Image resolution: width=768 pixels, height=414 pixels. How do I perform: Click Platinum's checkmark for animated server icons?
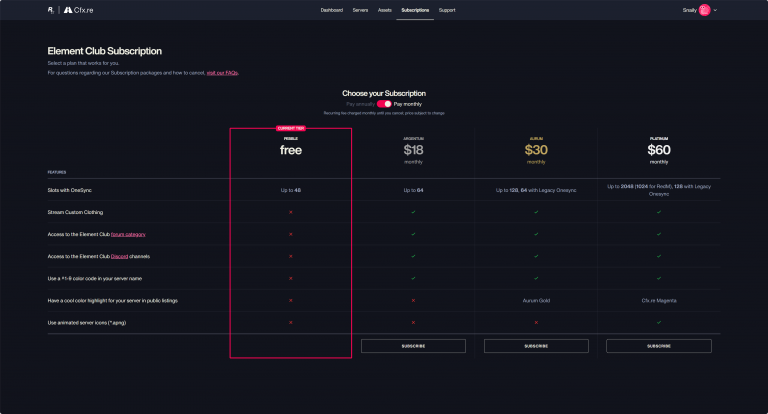click(x=658, y=322)
